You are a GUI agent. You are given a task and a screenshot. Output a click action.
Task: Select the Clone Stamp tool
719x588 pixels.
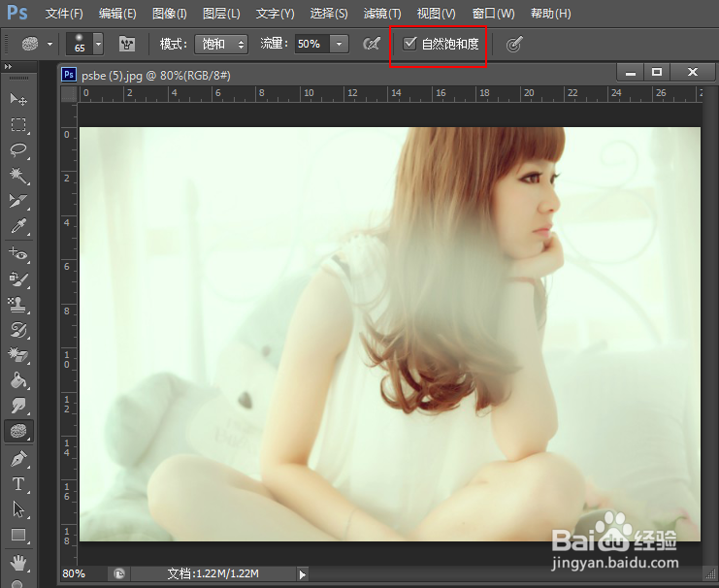(18, 304)
